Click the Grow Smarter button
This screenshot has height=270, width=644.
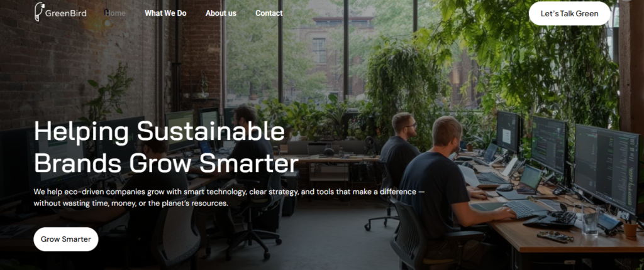coord(65,239)
